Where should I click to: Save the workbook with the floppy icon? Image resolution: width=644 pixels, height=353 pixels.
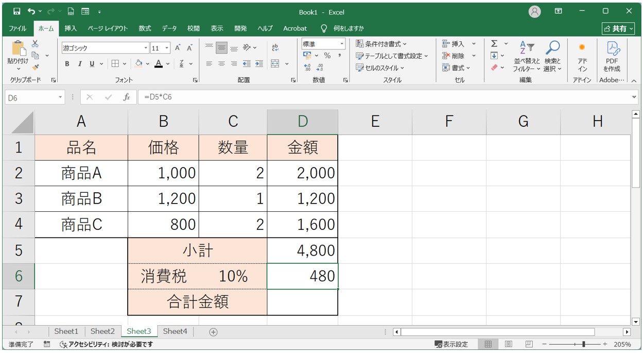click(x=16, y=11)
